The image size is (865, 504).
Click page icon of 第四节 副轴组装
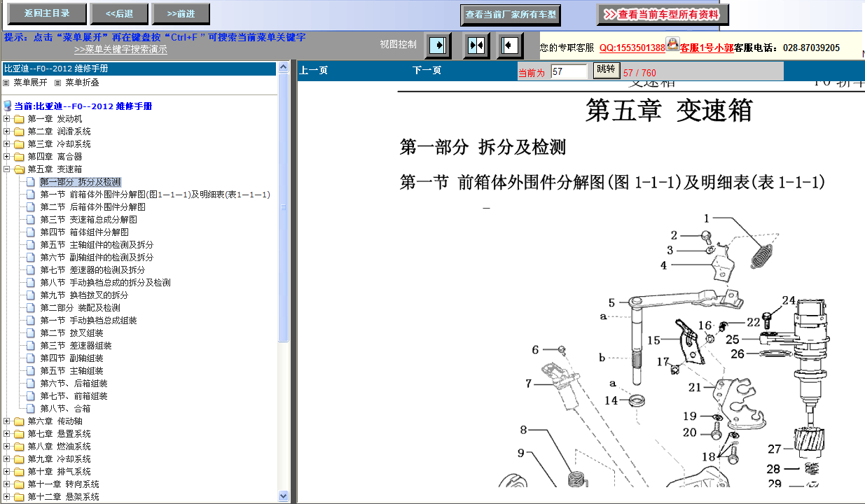point(30,358)
